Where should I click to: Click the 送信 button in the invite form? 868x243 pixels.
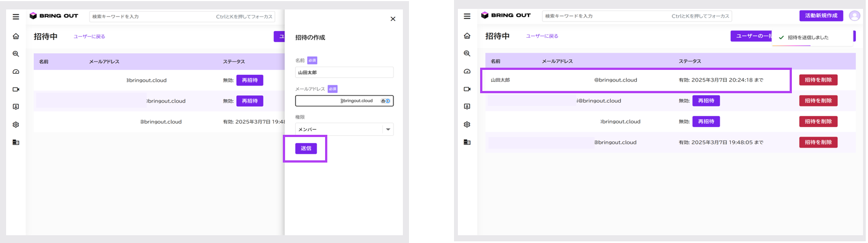[x=306, y=148]
